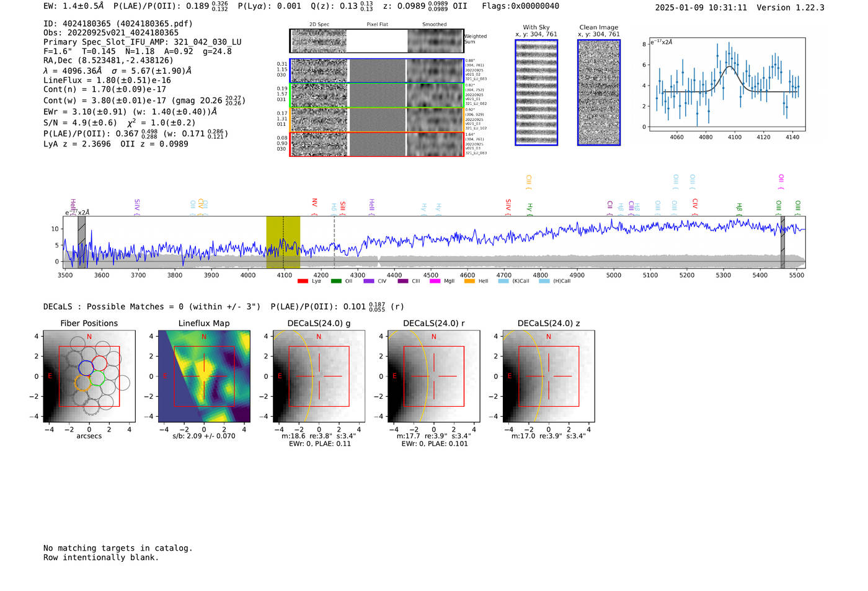
Task: Click the Fiber Positions image panel
Action: [89, 376]
